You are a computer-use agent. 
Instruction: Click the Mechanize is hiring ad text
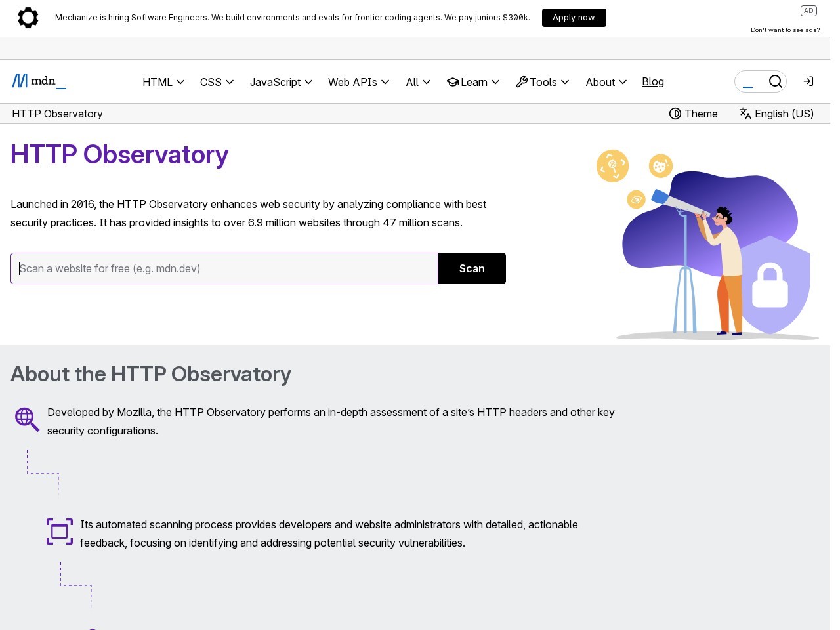click(x=293, y=18)
